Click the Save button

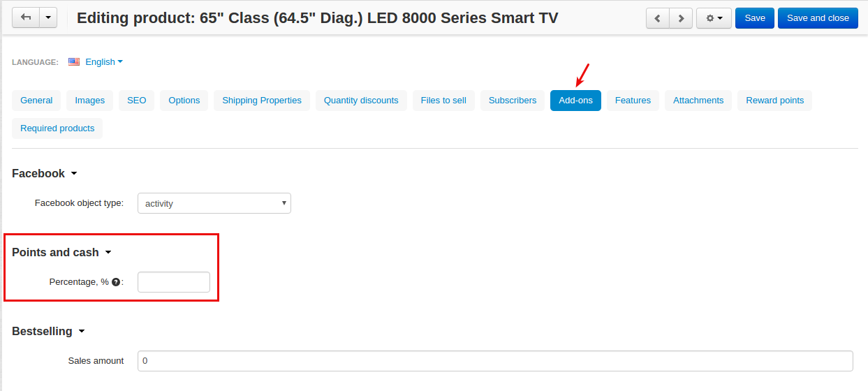click(755, 18)
